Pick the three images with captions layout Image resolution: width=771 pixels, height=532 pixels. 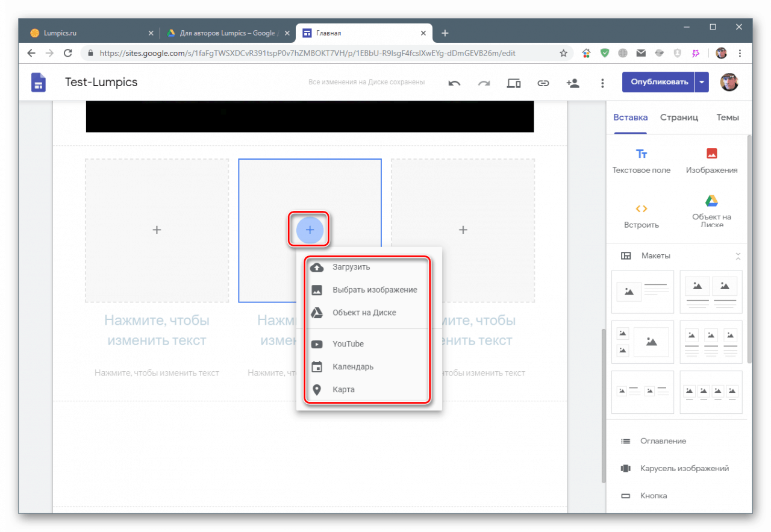[711, 342]
